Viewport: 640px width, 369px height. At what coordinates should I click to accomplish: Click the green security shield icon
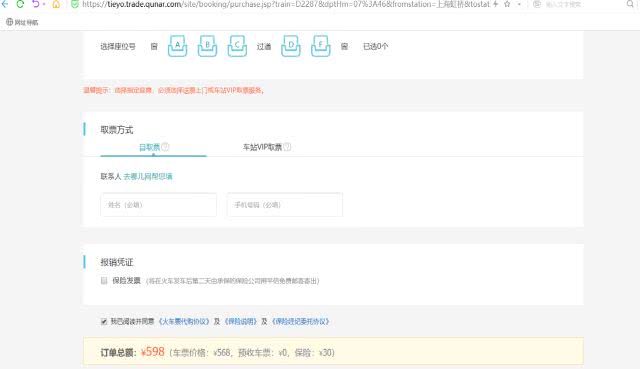[x=75, y=4]
